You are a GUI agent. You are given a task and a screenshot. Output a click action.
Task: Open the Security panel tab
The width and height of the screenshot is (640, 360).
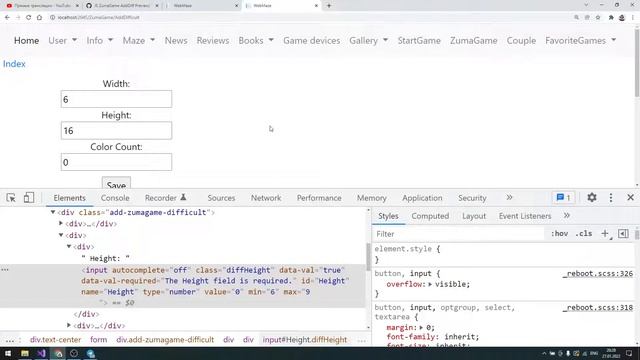point(472,198)
